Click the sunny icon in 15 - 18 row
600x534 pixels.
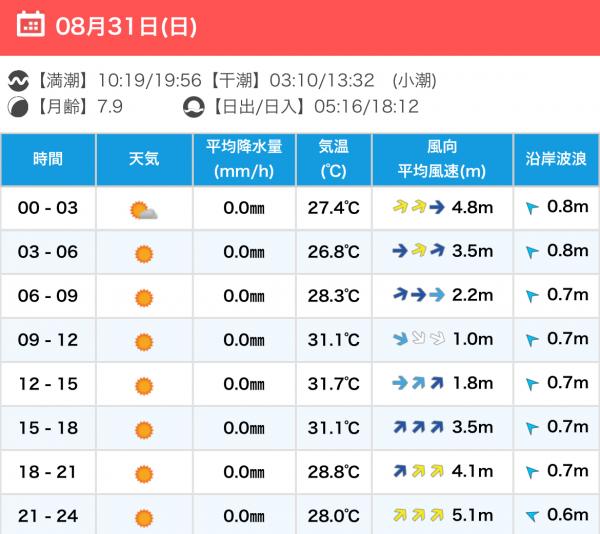tap(144, 430)
